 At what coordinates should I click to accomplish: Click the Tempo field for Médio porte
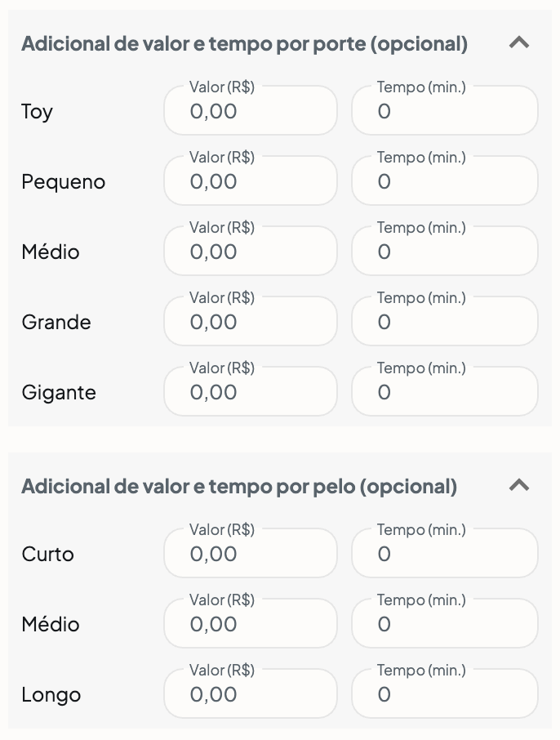tap(445, 251)
